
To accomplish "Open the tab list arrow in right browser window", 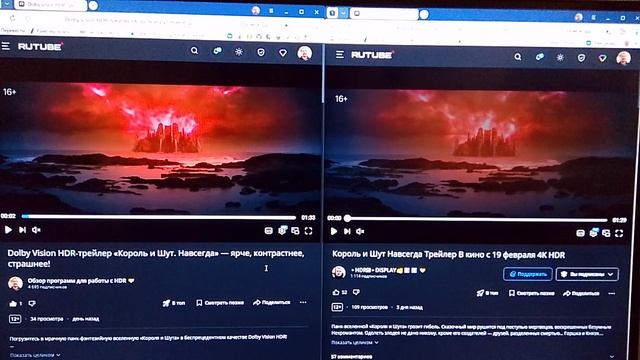I will point(343,13).
